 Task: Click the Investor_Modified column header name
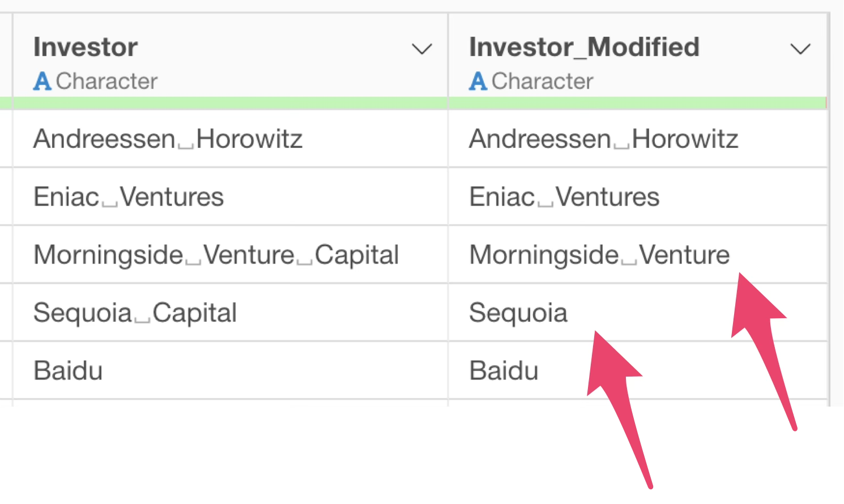point(584,47)
